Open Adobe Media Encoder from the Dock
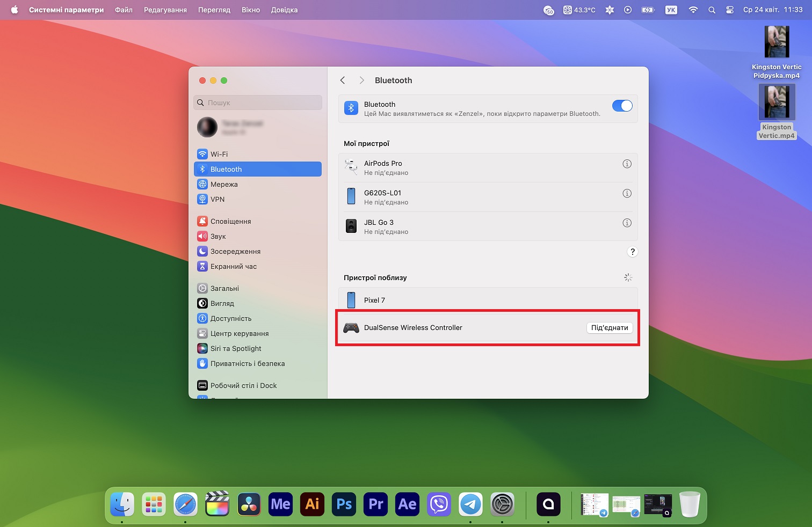The height and width of the screenshot is (527, 812). click(x=280, y=504)
